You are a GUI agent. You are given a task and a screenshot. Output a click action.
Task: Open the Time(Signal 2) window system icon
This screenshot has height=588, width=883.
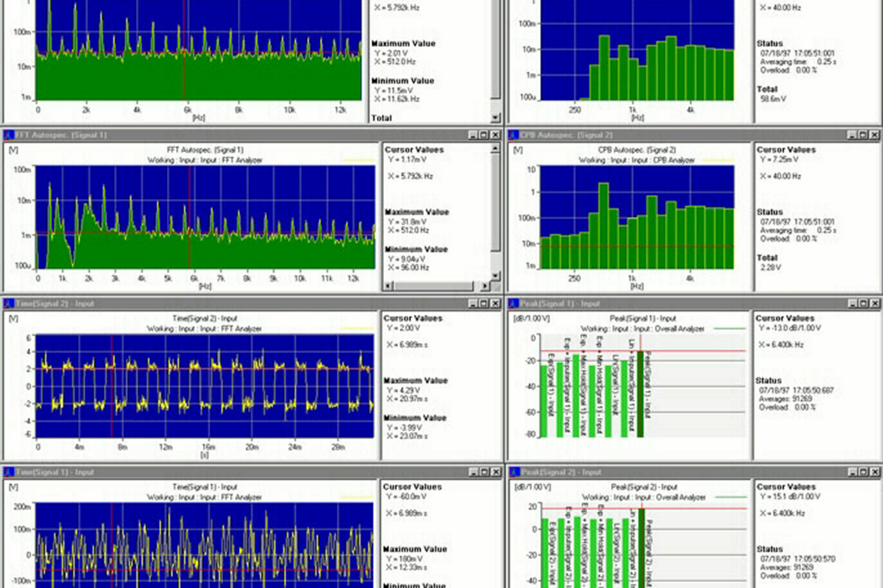[x=8, y=303]
